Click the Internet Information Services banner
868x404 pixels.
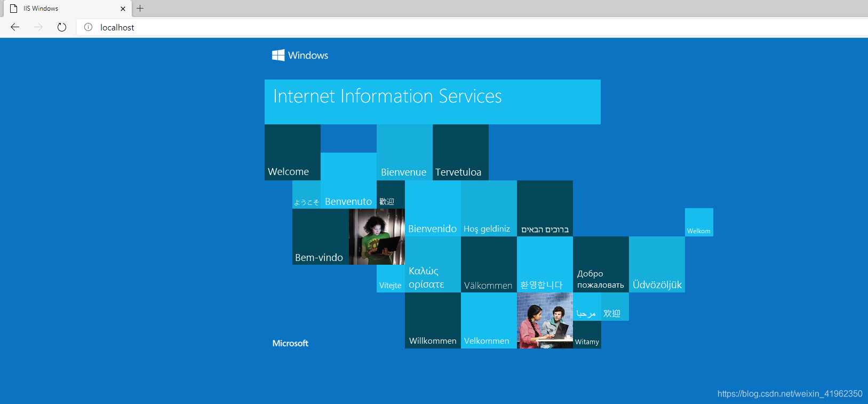pyautogui.click(x=433, y=102)
